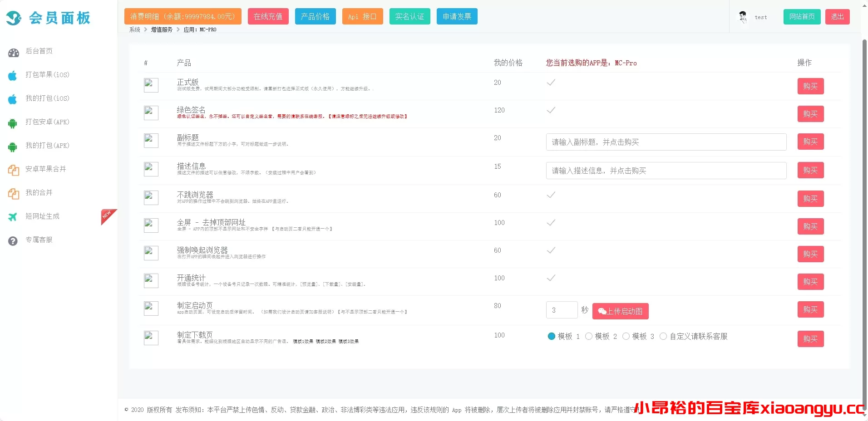868x421 pixels.
Task: Click 购买 for the 正式版 product
Action: pos(810,86)
